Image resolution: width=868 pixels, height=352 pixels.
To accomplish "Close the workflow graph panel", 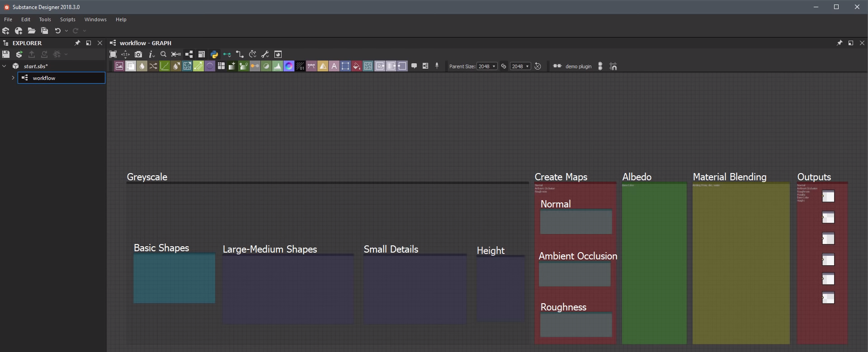I will pyautogui.click(x=862, y=43).
